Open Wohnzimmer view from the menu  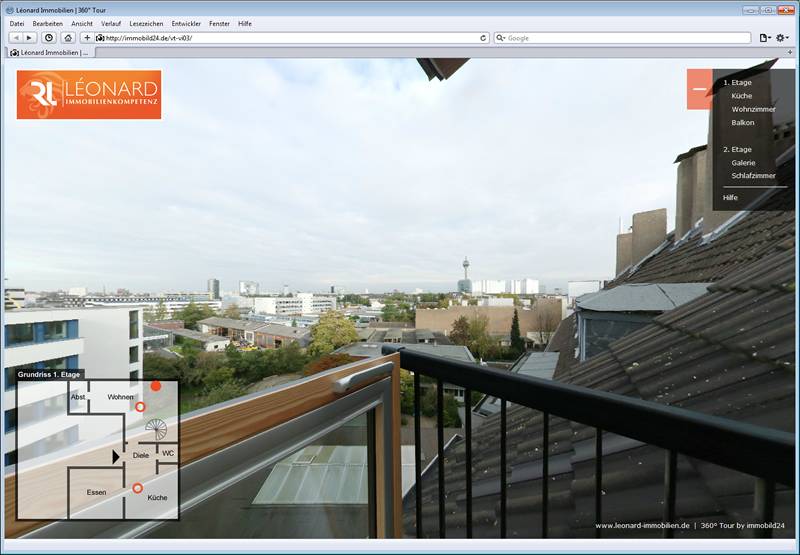click(753, 109)
